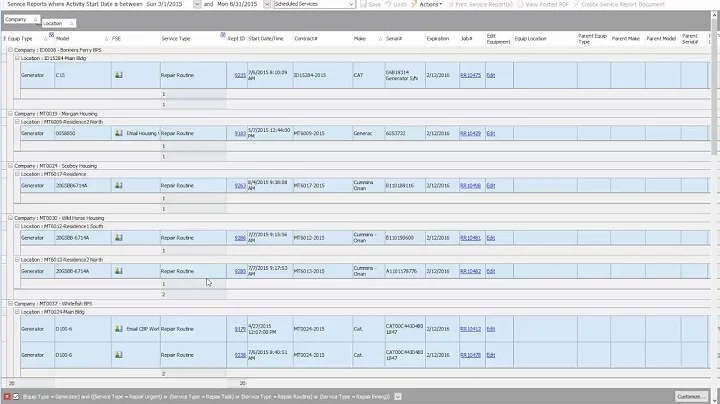Collapse Location MT6009-Residence2 North group

[17, 122]
